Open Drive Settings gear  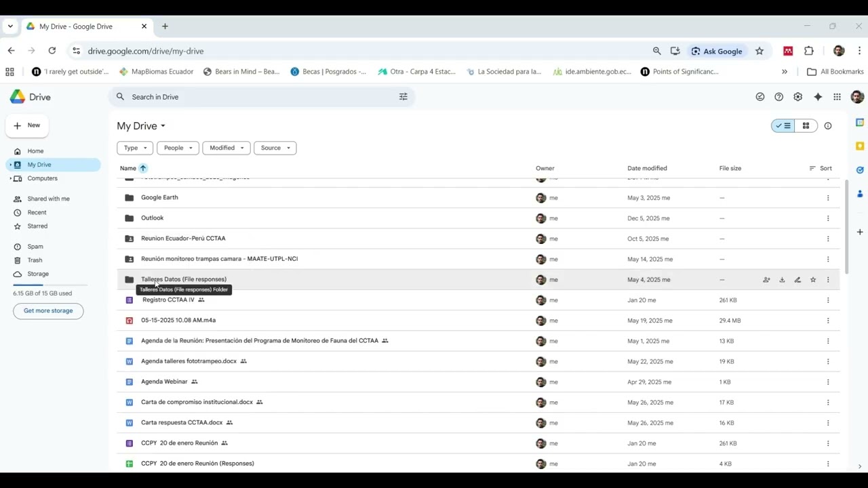(x=798, y=97)
